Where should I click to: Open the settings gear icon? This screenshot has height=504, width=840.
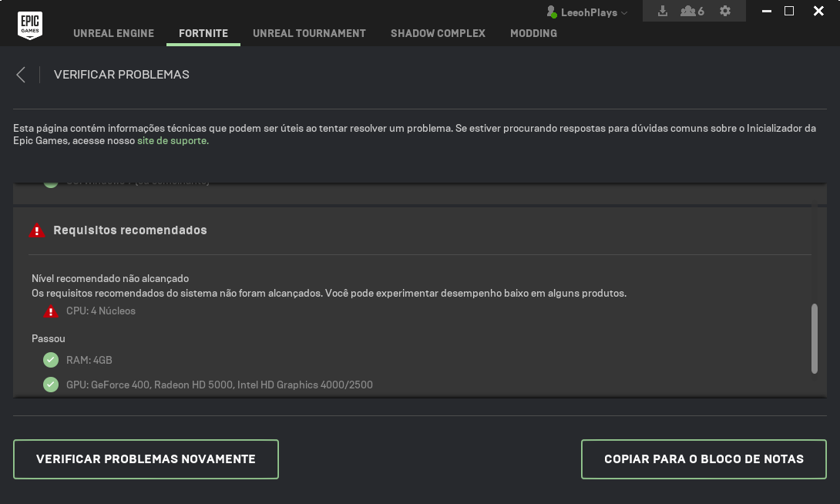point(725,12)
